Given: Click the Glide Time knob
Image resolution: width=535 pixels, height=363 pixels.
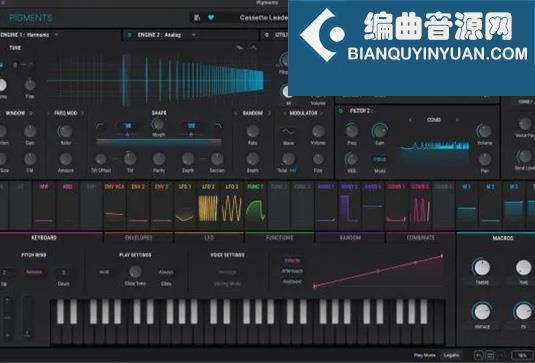Looking at the screenshot, I should click(135, 272).
